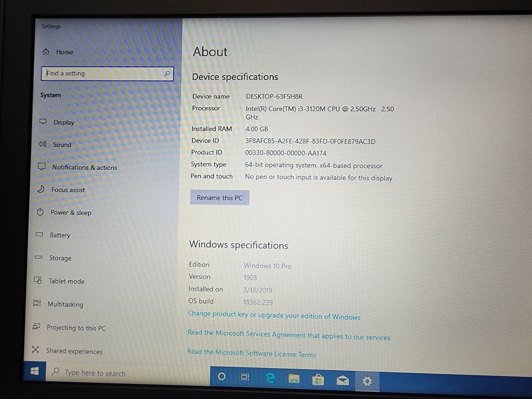Launch Microsoft Edge from taskbar
532x399 pixels.
pos(270,378)
